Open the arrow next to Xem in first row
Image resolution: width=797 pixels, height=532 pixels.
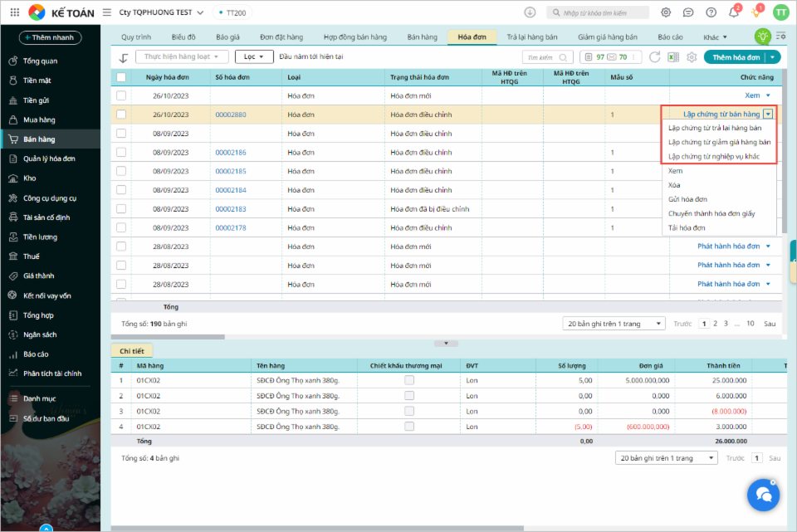click(768, 95)
